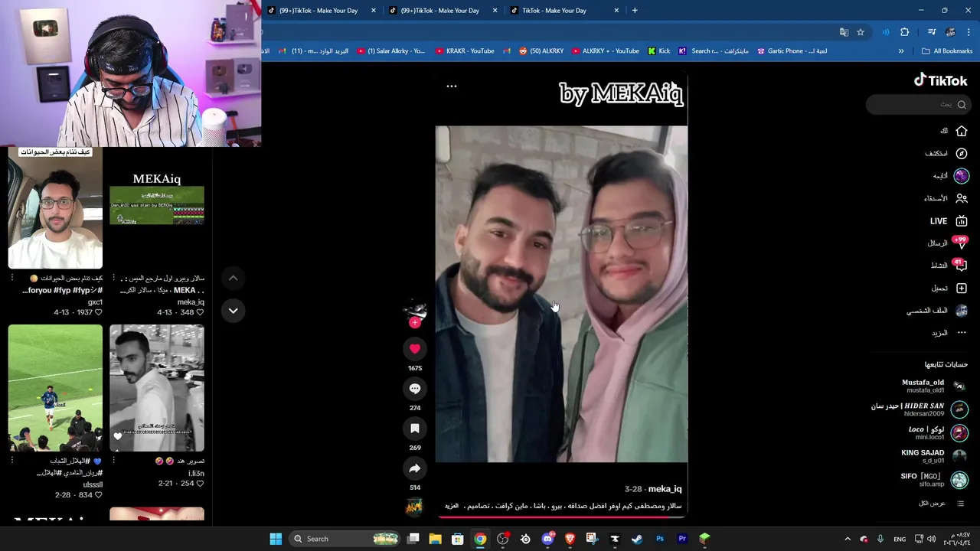The height and width of the screenshot is (551, 980).
Task: Open the profile avatar in sidebar
Action: pyautogui.click(x=962, y=311)
